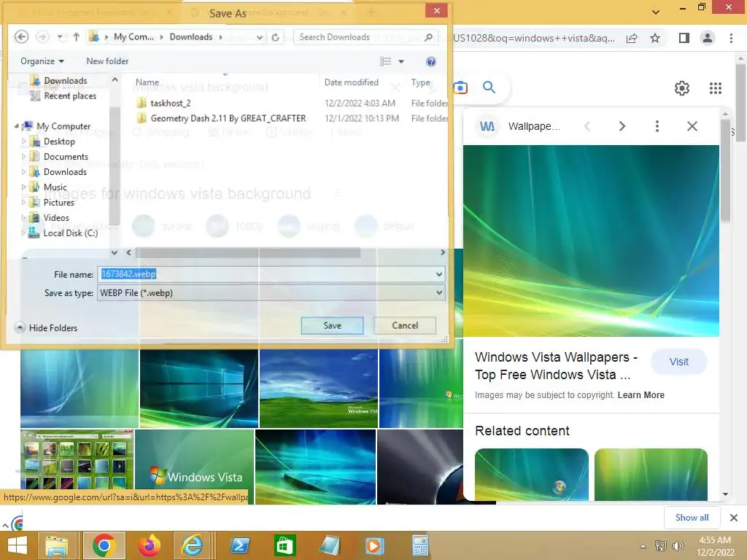The image size is (747, 560).
Task: Open Save as type combo box
Action: pos(271,292)
